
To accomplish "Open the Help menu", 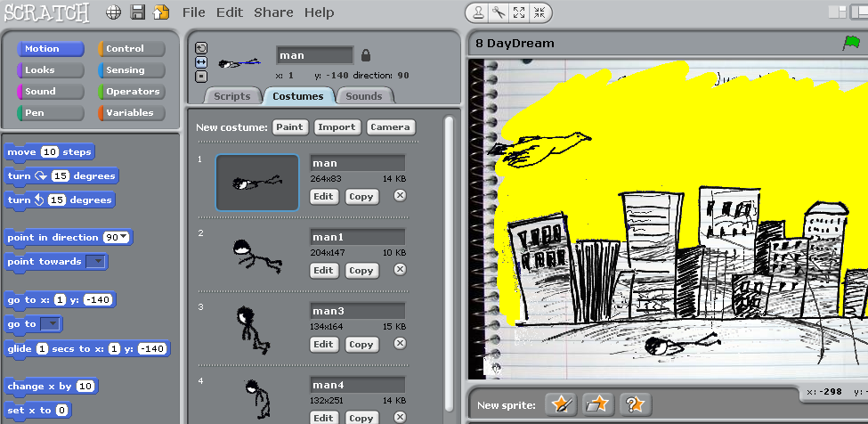I will click(319, 12).
